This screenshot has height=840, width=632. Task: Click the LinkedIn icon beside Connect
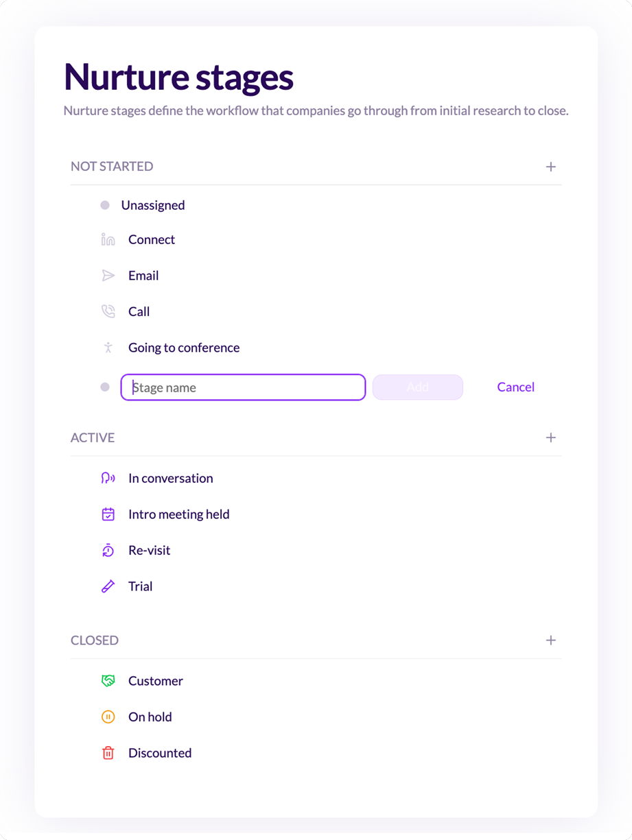[108, 239]
